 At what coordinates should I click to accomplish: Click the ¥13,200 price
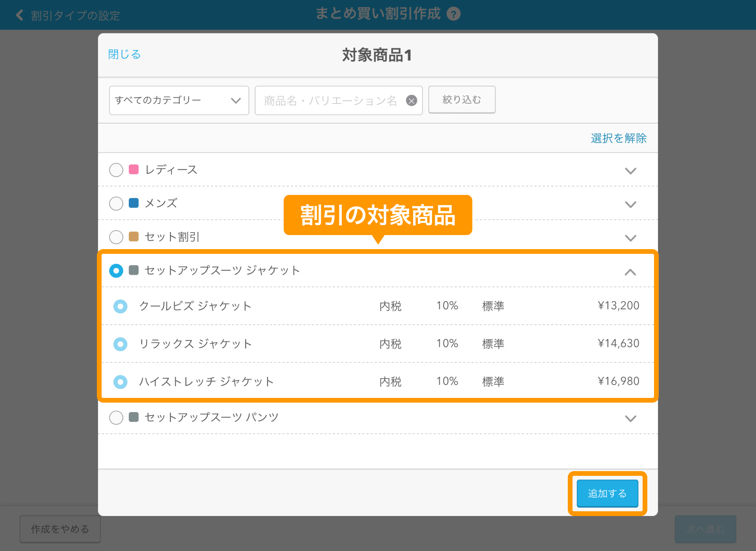pos(619,305)
